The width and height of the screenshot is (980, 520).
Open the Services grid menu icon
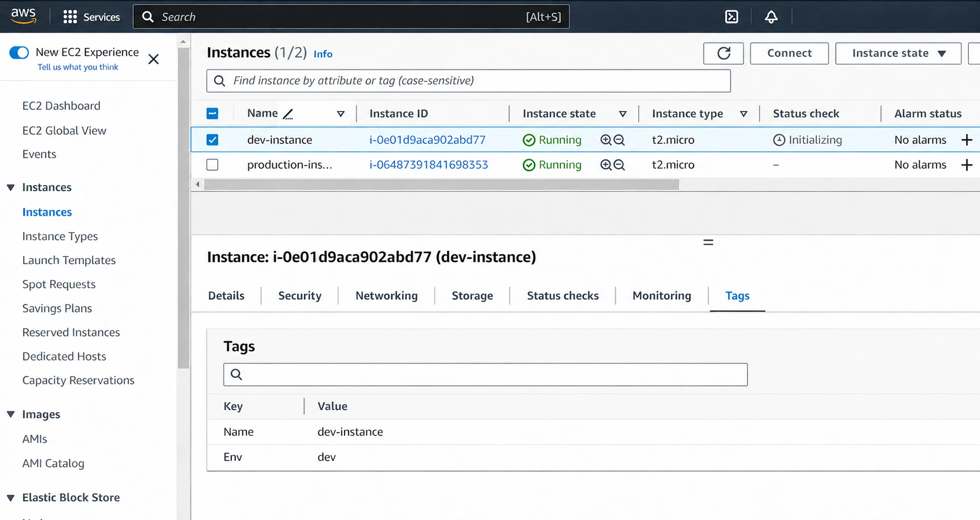coord(70,17)
